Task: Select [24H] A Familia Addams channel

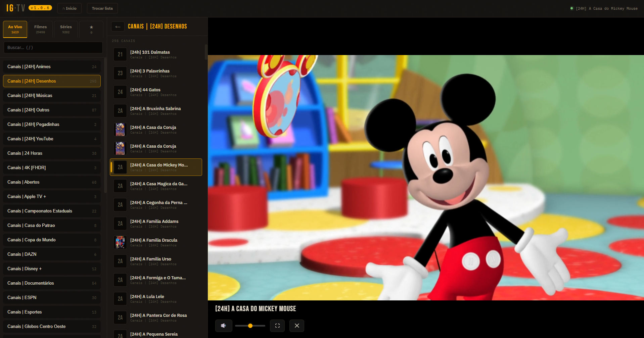Action: coord(156,224)
